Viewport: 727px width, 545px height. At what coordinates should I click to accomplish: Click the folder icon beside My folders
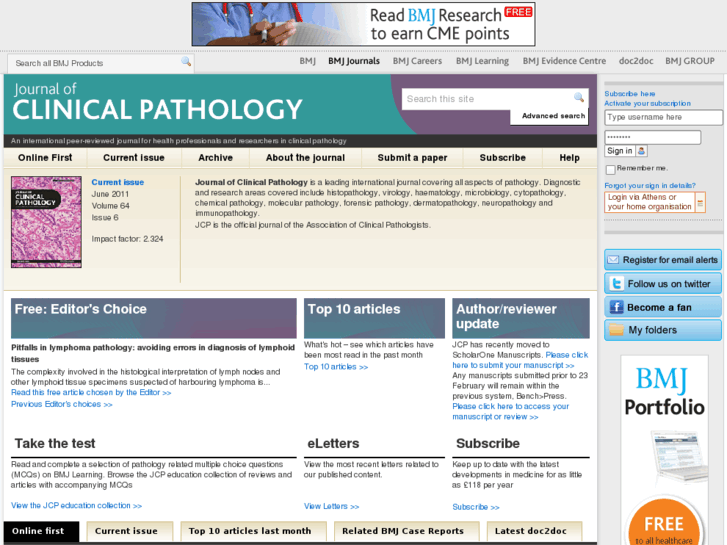(616, 330)
